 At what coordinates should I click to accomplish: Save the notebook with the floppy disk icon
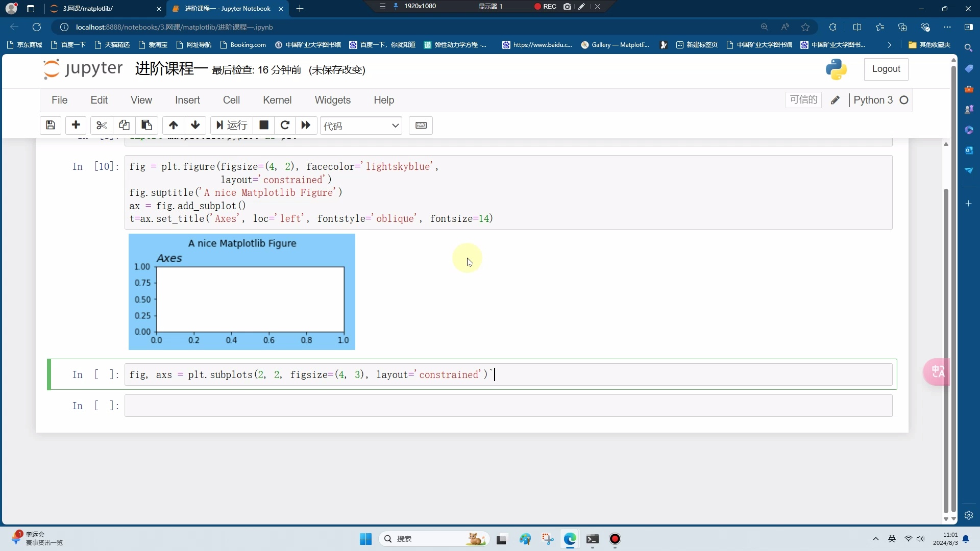[50, 126]
